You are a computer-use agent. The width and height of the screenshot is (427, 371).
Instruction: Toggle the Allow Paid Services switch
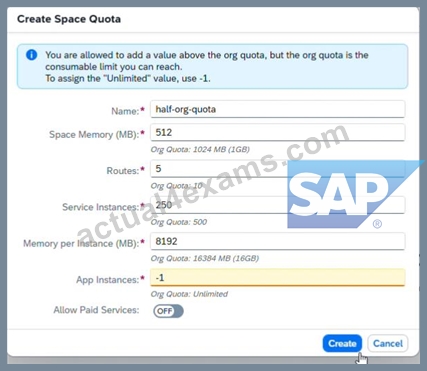(x=168, y=311)
